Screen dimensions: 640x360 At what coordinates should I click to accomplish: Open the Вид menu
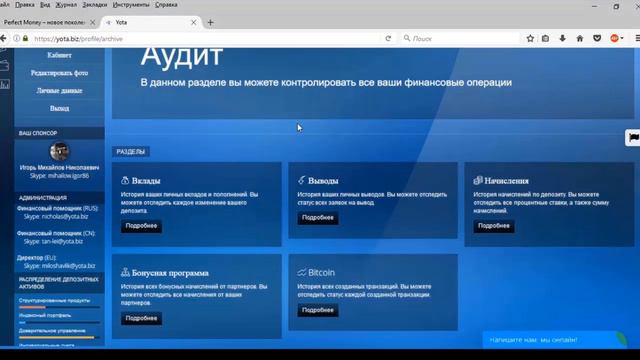point(45,5)
